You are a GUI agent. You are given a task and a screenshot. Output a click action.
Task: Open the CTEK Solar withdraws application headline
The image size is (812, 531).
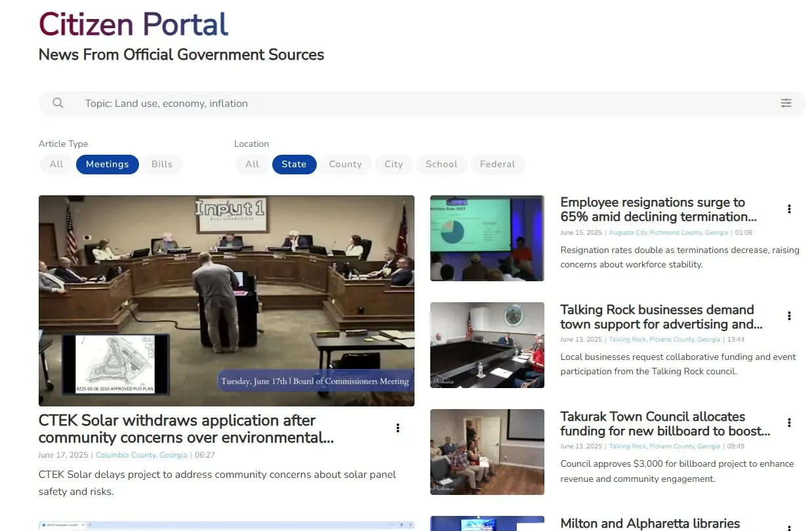point(186,429)
